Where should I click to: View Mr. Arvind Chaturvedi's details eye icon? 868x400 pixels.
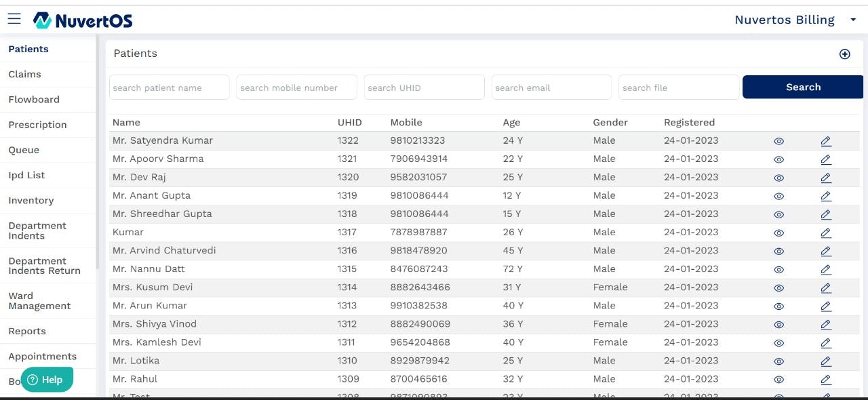tap(779, 251)
